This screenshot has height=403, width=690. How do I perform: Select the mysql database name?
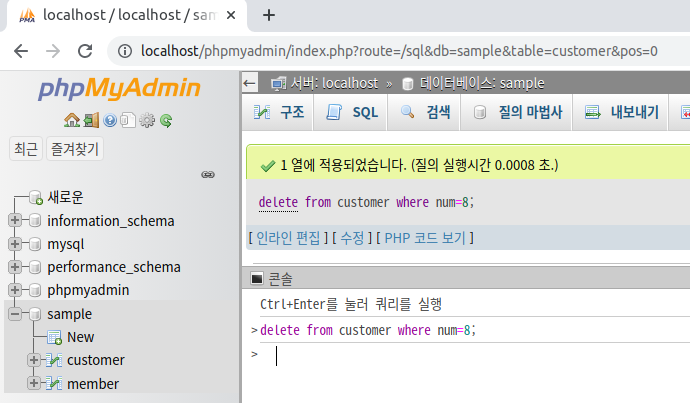(x=66, y=244)
